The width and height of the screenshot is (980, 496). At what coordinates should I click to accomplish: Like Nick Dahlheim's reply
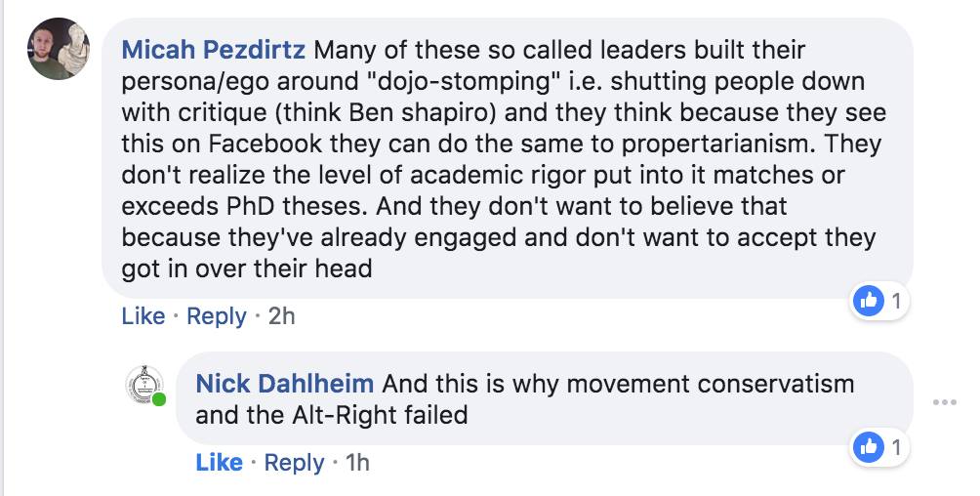pyautogui.click(x=219, y=462)
